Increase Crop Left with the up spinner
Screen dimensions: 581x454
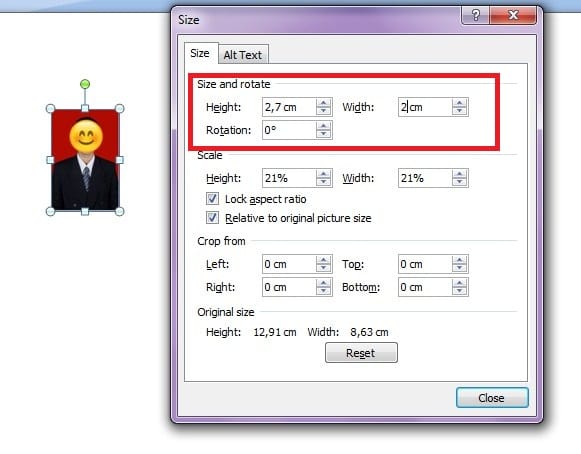click(x=323, y=260)
